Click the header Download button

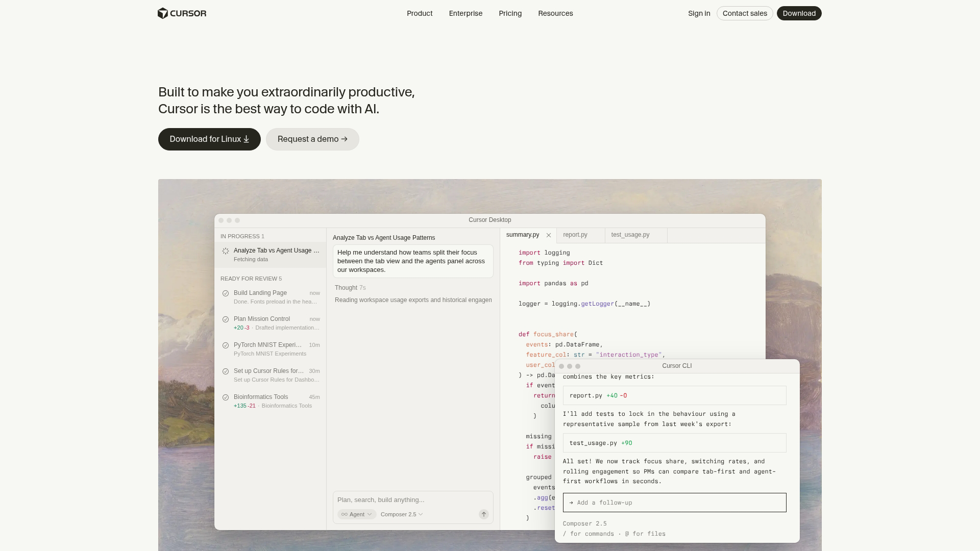click(x=799, y=13)
